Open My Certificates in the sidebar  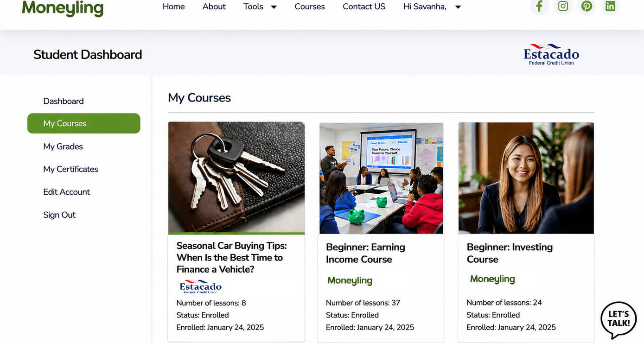(x=70, y=169)
